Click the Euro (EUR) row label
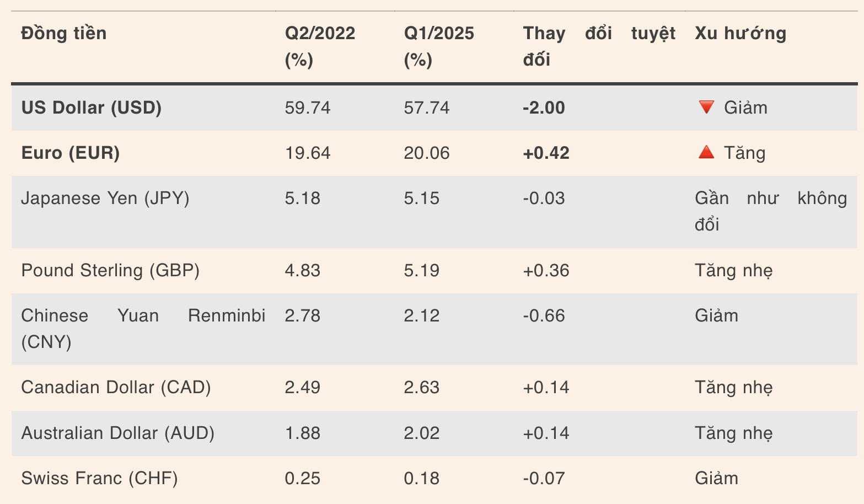 pos(71,153)
